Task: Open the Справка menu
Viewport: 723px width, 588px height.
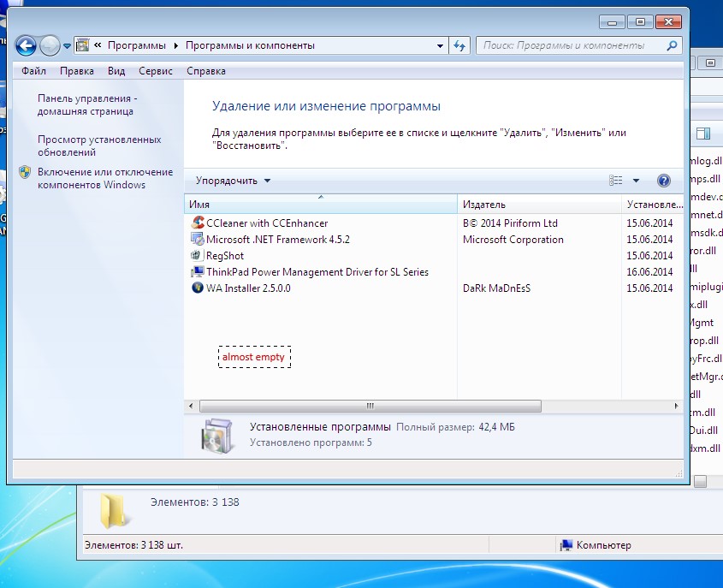Action: (206, 71)
